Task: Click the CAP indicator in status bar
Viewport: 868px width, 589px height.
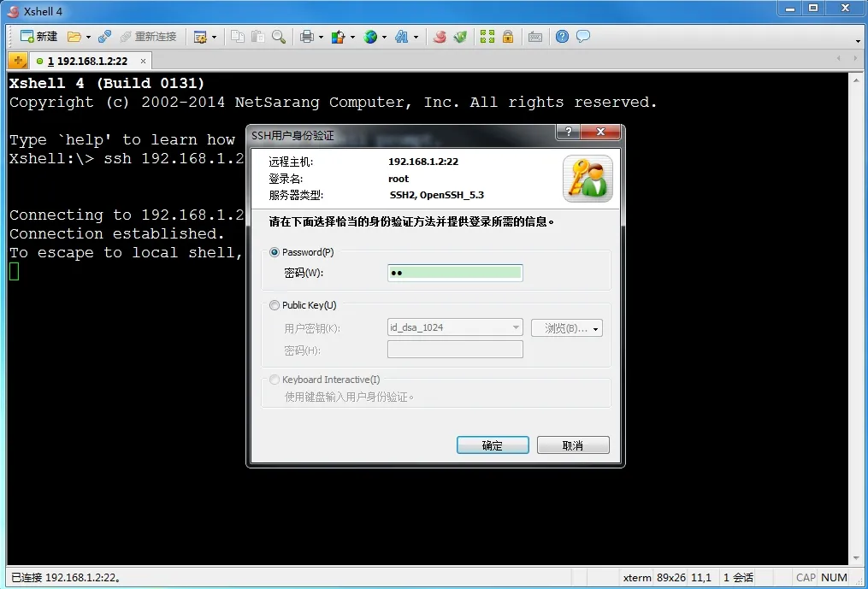Action: pyautogui.click(x=806, y=577)
